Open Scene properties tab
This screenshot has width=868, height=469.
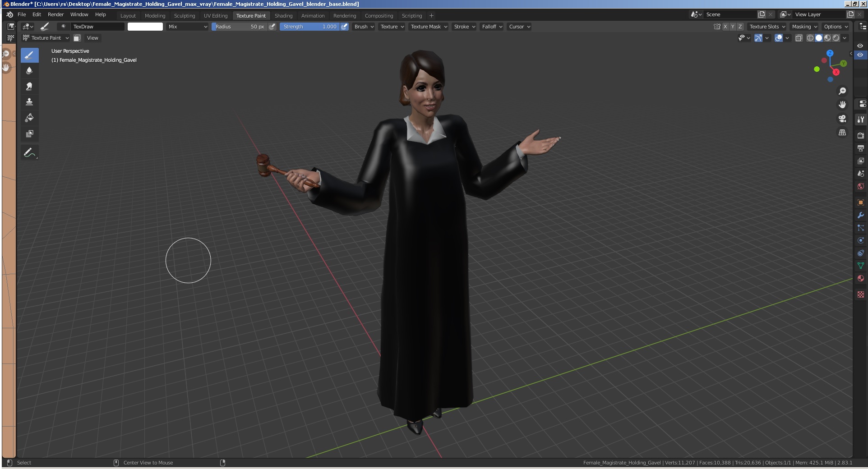[861, 173]
